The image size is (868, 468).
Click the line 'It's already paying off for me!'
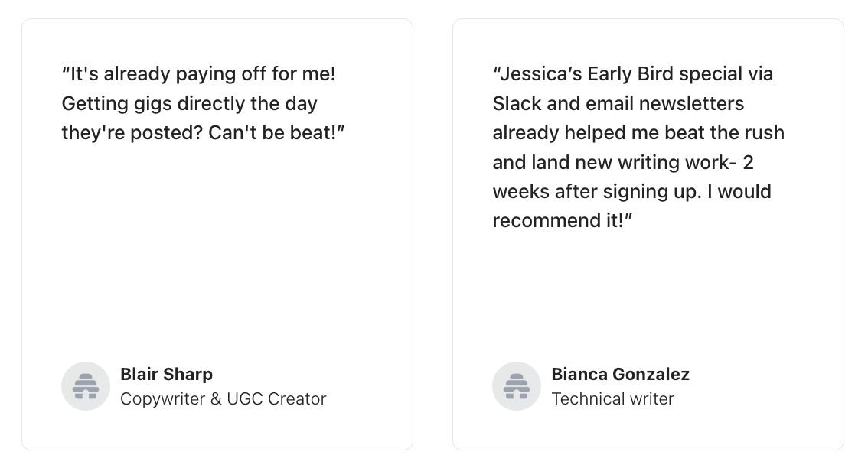coord(198,74)
